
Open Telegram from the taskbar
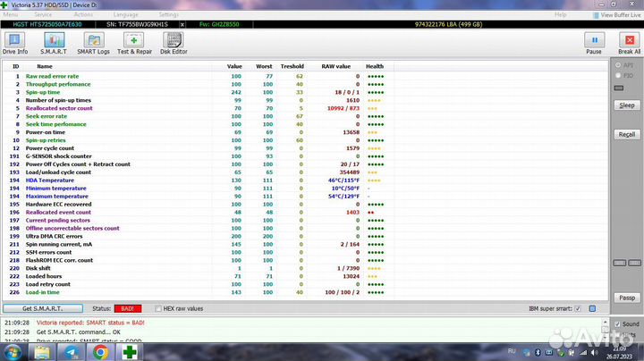[72, 352]
